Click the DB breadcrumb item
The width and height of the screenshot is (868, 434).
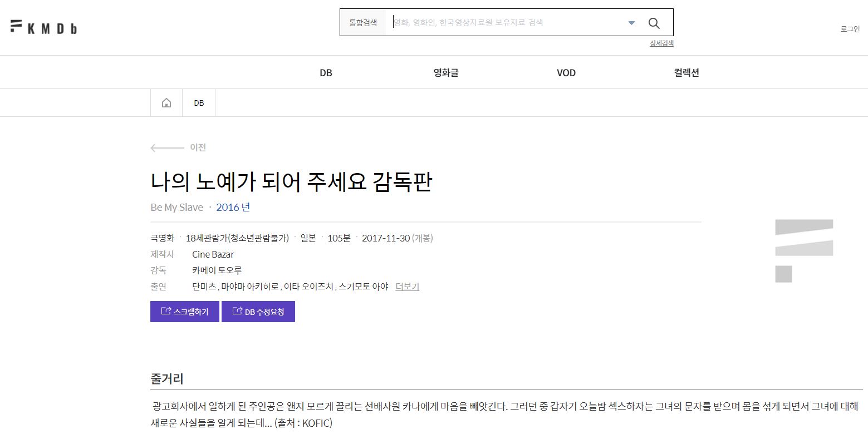199,103
